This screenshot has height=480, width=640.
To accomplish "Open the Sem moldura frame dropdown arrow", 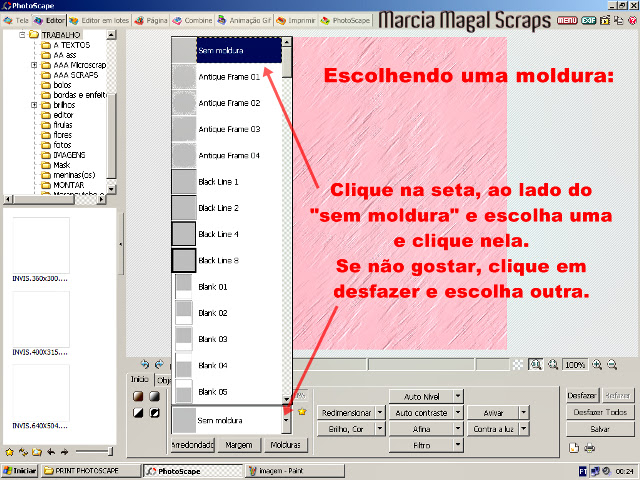I will 286,420.
